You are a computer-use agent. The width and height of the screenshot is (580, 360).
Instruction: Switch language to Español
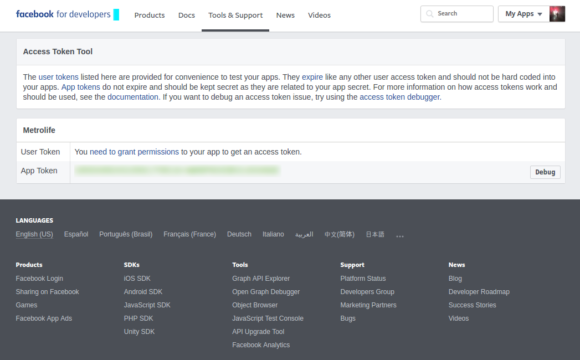point(76,234)
